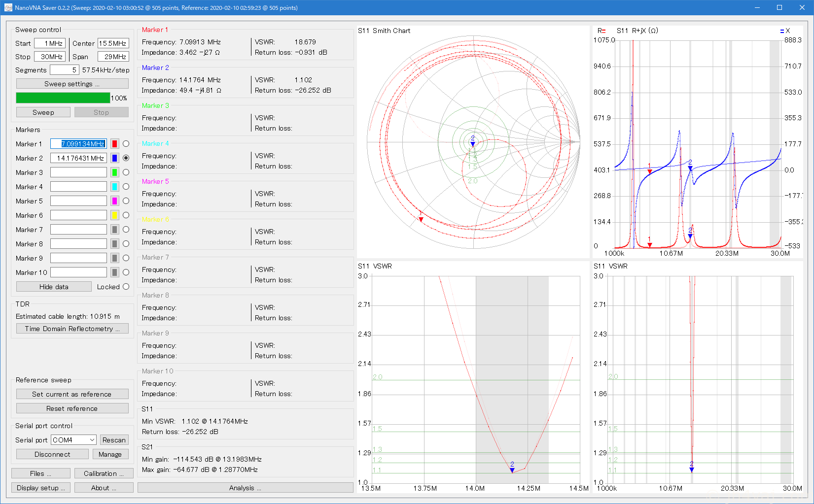Open the Files dialog
Viewport: 814px width, 504px height.
coord(40,473)
